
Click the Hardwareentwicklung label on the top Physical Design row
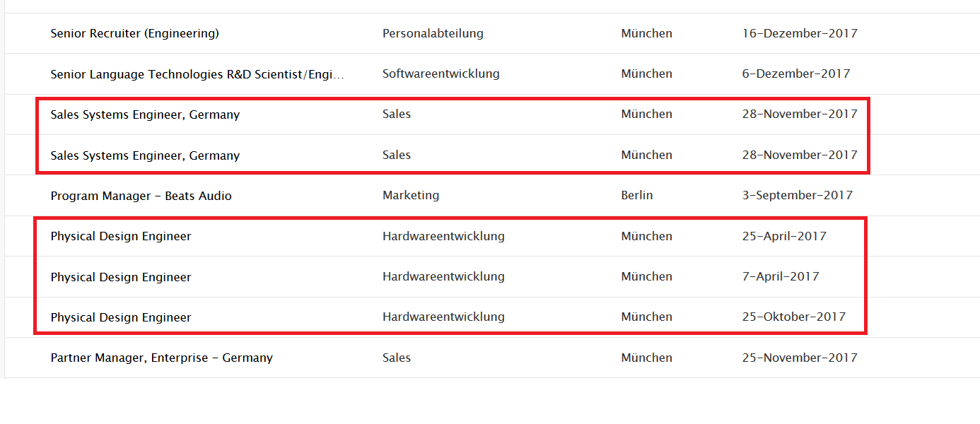[x=443, y=236]
